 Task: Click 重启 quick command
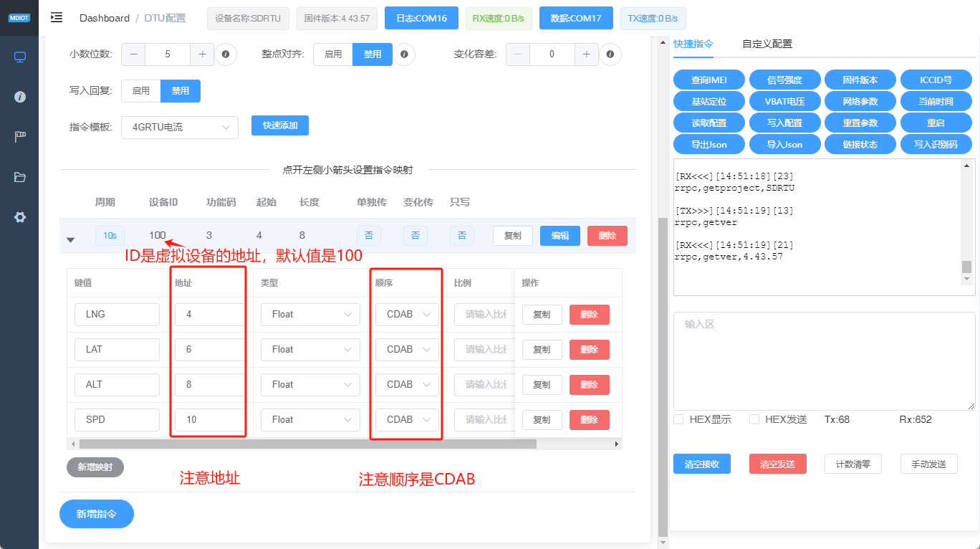[x=936, y=123]
